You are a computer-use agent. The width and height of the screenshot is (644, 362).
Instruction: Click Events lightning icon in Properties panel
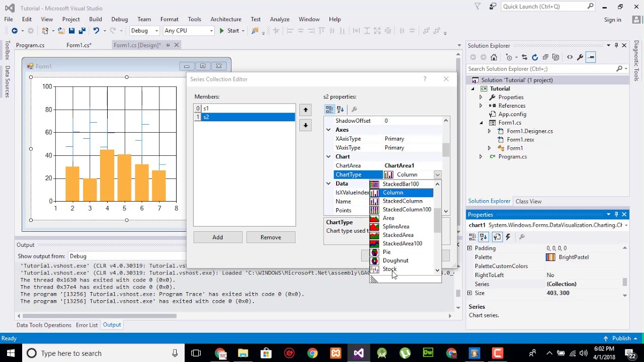[x=508, y=237]
